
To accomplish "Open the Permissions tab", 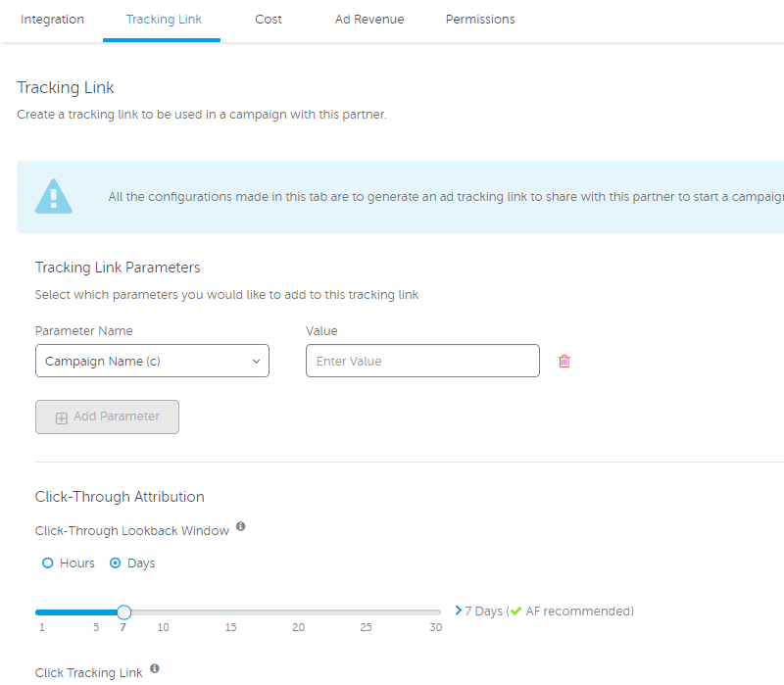I will click(x=480, y=20).
